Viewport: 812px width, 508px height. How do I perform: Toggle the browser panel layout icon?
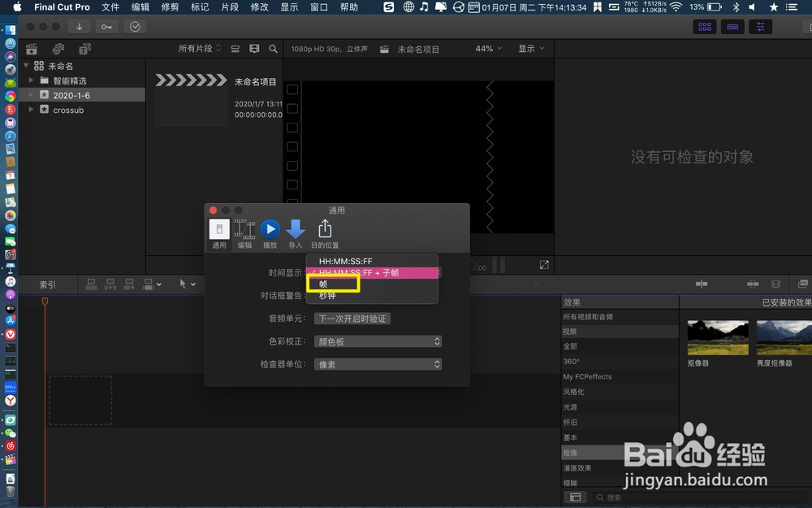pos(705,27)
